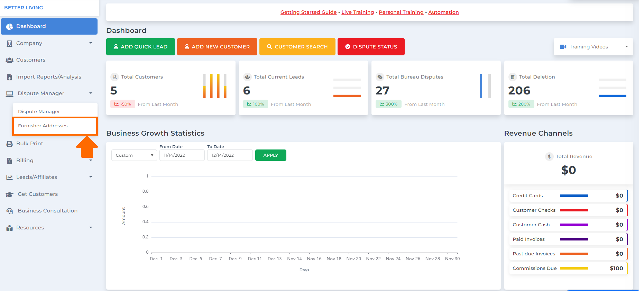Click the 100% badge on Current Leads
The width and height of the screenshot is (644, 291).
click(x=256, y=104)
